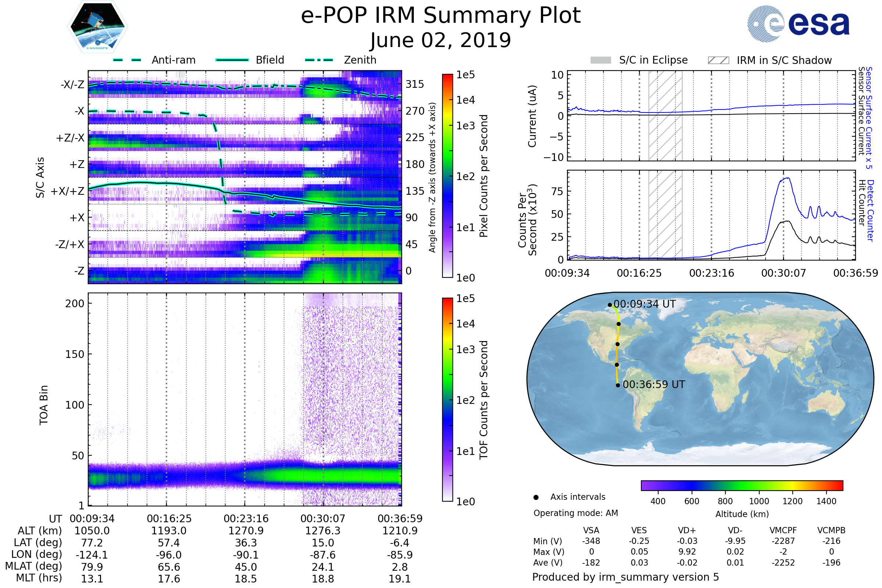Click the 00:09:34 UT orbit start dot on map
882x588 pixels.
[610, 305]
